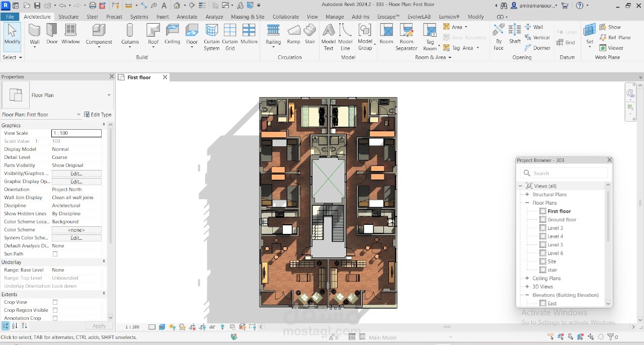This screenshot has width=644, height=345.
Task: Click System Color Schemes Edit button
Action: tap(76, 238)
